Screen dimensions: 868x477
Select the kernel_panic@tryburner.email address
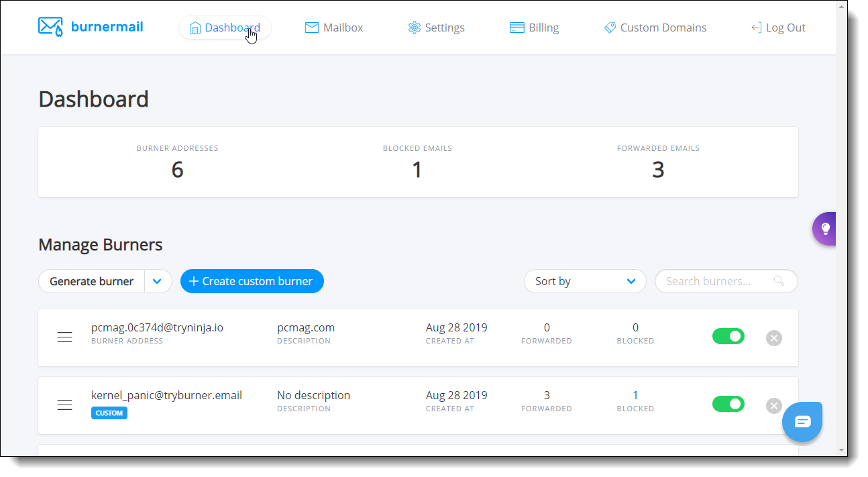coord(166,395)
